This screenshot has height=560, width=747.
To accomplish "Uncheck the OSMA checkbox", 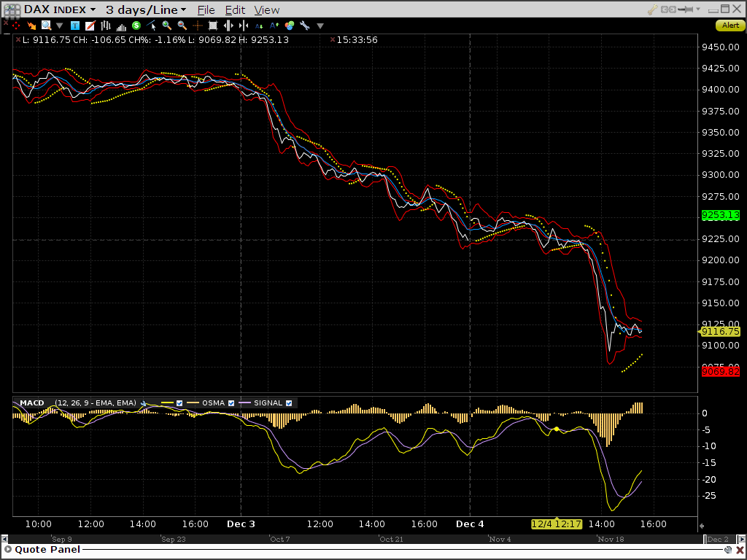I will (x=231, y=403).
